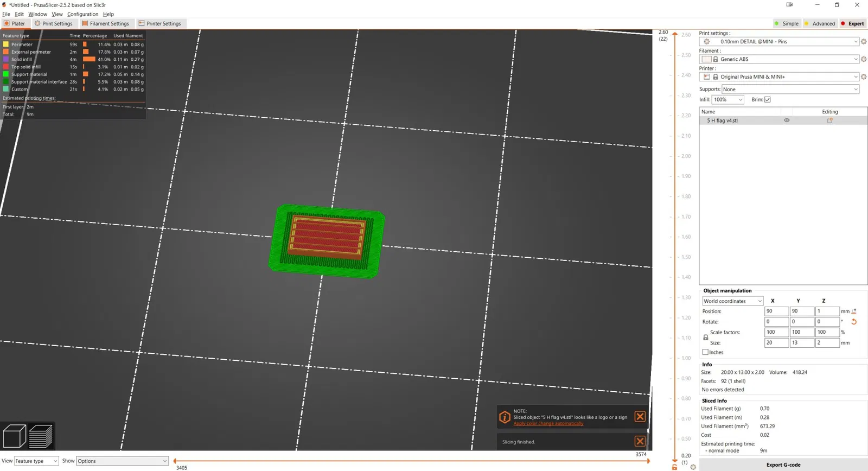The image size is (868, 471).
Task: Open the Supports dropdown
Action: click(790, 90)
